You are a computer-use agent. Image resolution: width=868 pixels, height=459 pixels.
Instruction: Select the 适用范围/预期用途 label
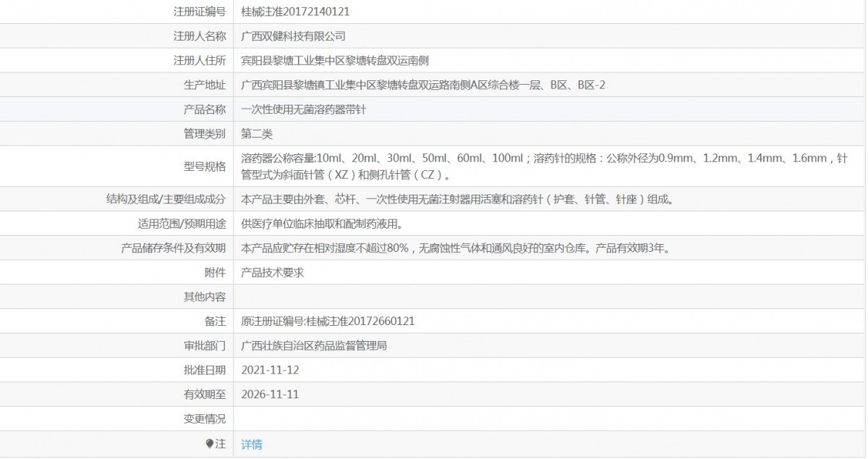point(182,224)
